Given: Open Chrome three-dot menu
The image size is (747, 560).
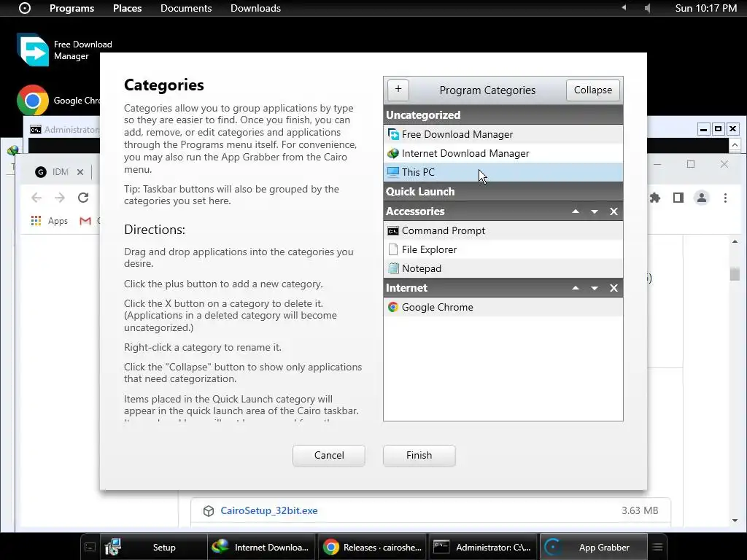Looking at the screenshot, I should point(725,198).
